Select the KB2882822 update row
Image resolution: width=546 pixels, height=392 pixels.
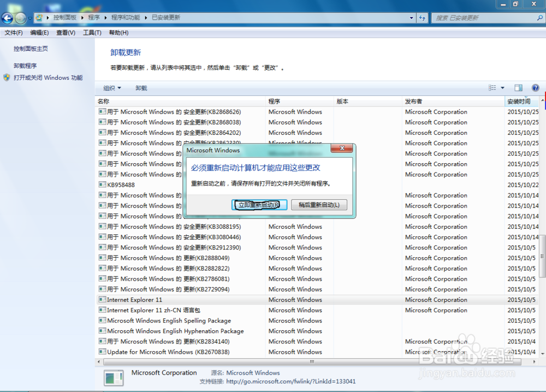point(317,269)
